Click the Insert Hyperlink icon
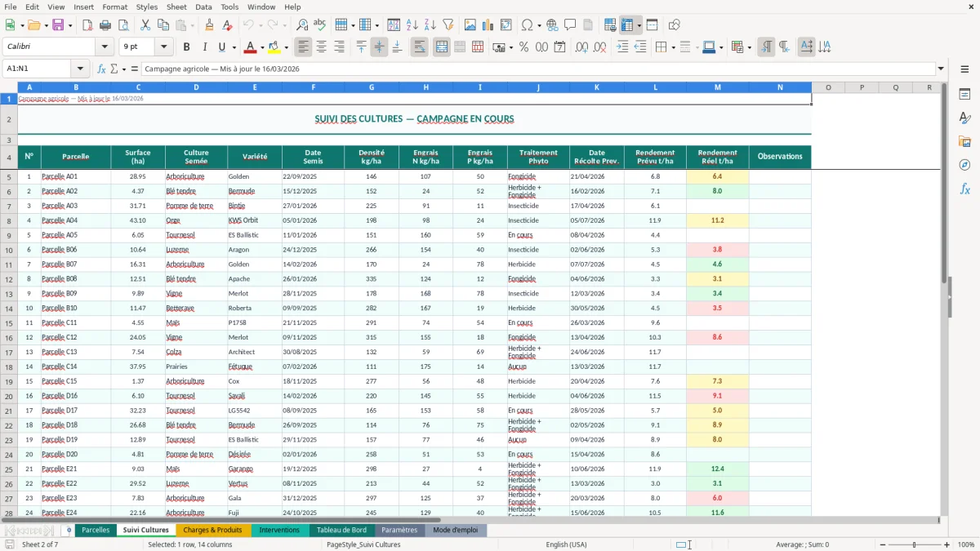The image size is (980, 551). pyautogui.click(x=552, y=25)
